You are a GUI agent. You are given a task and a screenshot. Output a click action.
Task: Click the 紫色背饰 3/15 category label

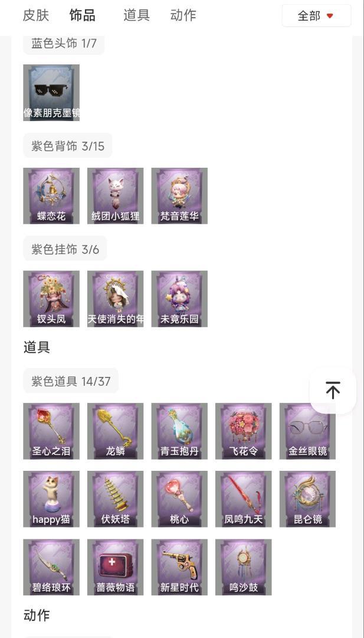67,146
